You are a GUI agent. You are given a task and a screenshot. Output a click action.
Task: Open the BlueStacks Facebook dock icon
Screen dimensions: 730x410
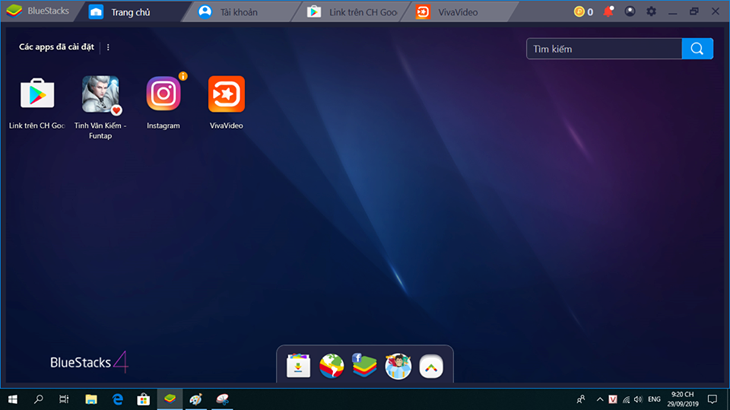tap(365, 365)
